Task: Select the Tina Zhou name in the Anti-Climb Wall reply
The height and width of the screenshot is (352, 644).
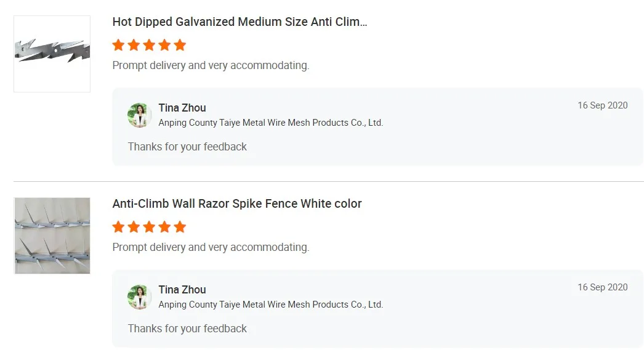Action: 182,290
